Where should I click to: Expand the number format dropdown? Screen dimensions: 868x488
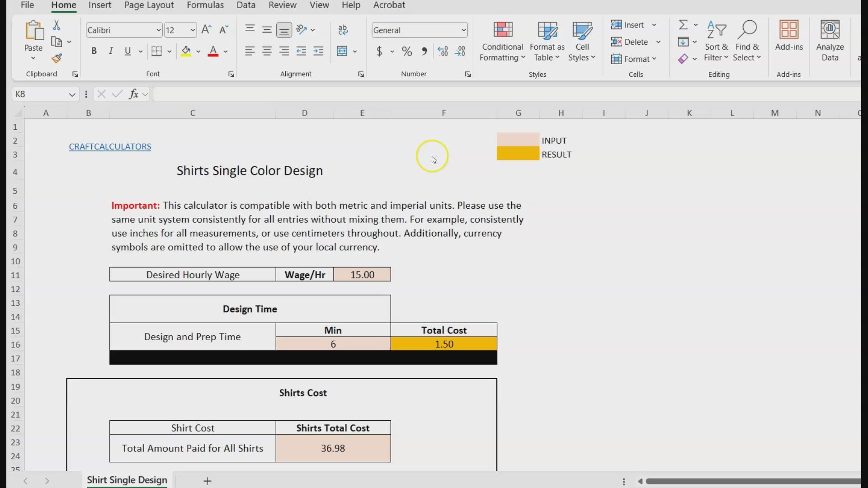click(x=463, y=30)
